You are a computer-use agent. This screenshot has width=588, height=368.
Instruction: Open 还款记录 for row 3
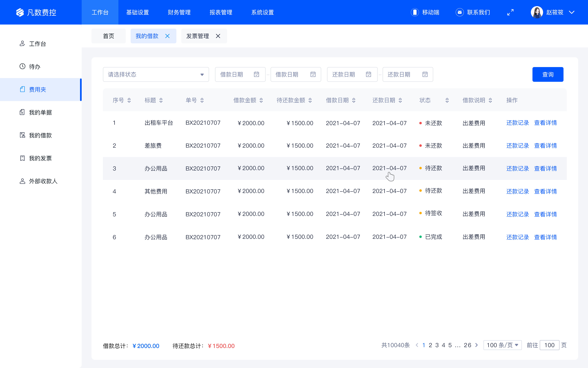tap(518, 169)
